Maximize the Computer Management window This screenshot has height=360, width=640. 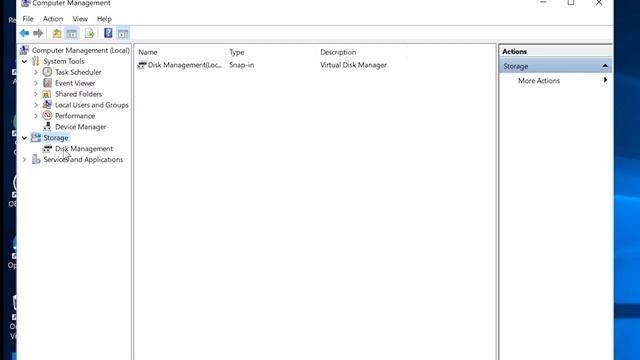click(x=571, y=3)
